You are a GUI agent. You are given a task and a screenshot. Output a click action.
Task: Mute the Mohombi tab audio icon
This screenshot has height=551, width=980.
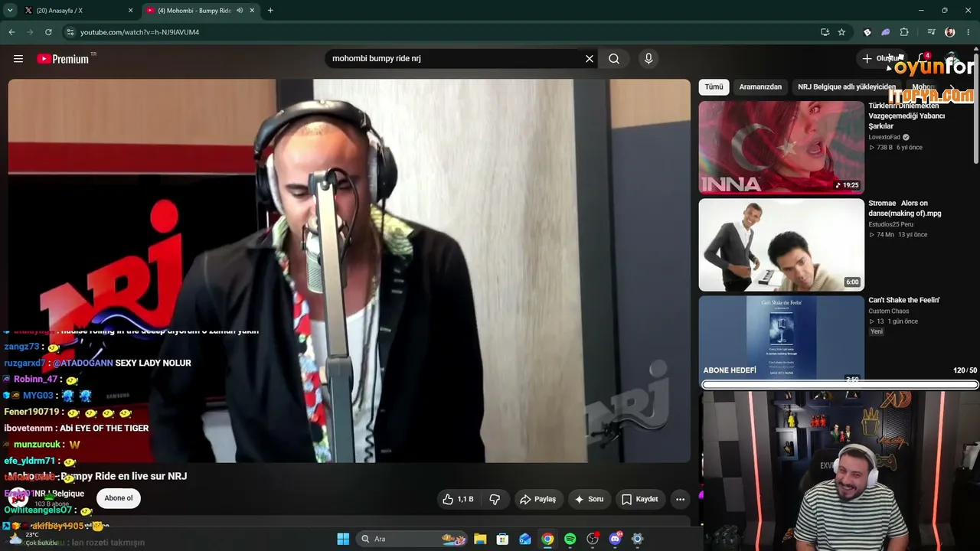[240, 11]
